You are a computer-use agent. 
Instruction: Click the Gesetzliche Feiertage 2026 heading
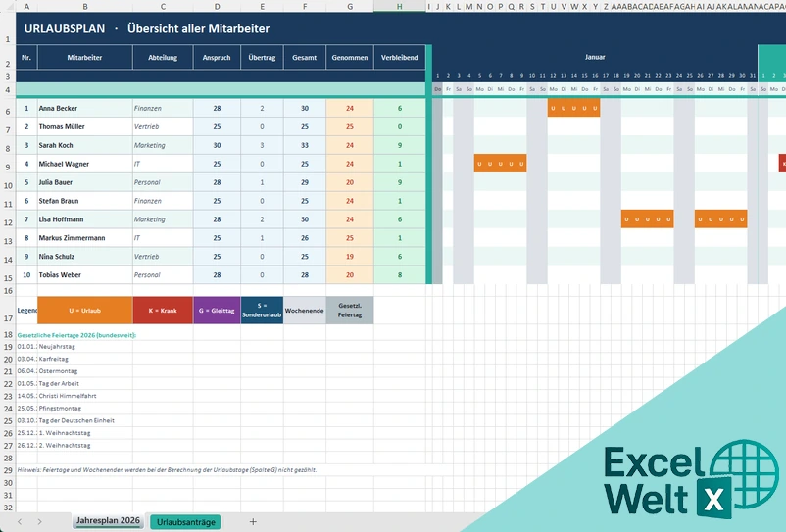pos(76,335)
